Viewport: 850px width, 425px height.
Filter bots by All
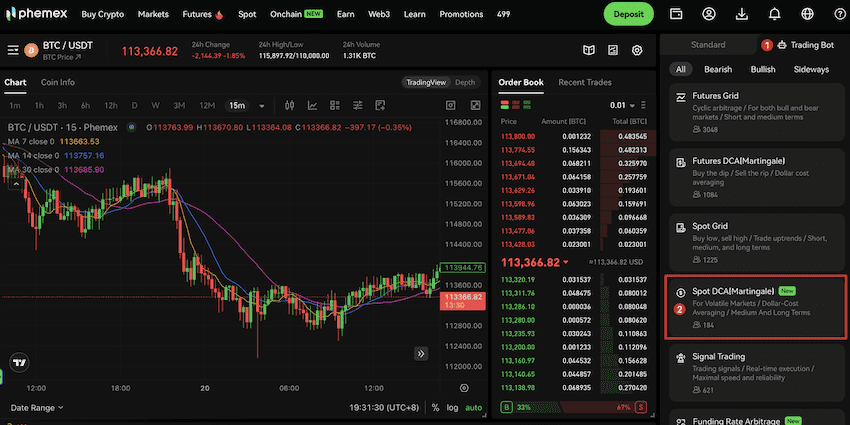pyautogui.click(x=681, y=69)
